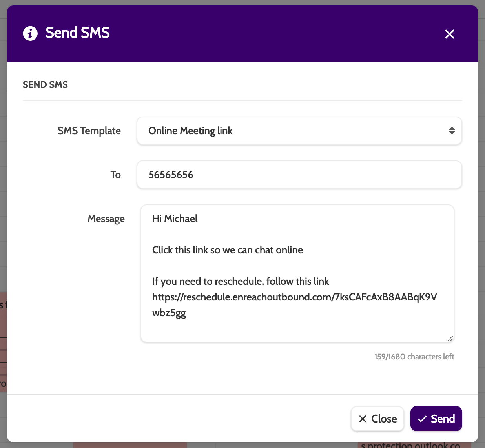Click the reschedule URL in the message
485x448 pixels.
(x=294, y=297)
